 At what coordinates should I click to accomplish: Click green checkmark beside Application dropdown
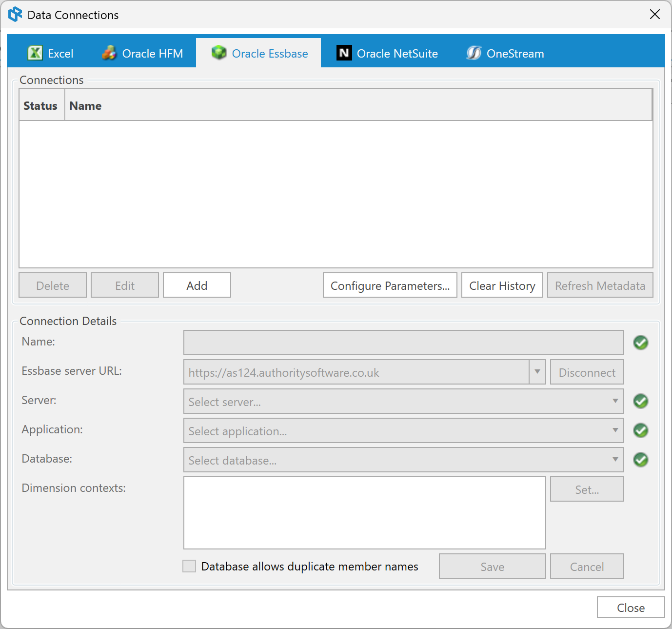(640, 430)
